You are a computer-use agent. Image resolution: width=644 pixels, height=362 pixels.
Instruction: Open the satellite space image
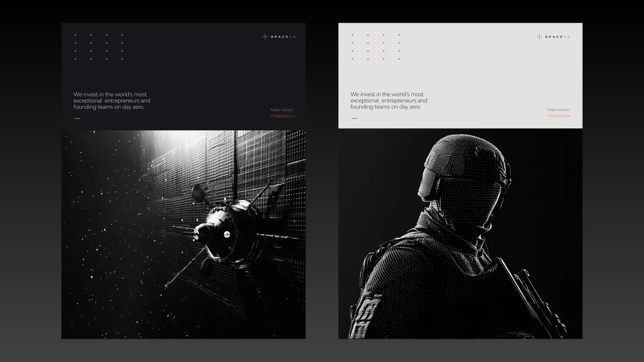(183, 235)
